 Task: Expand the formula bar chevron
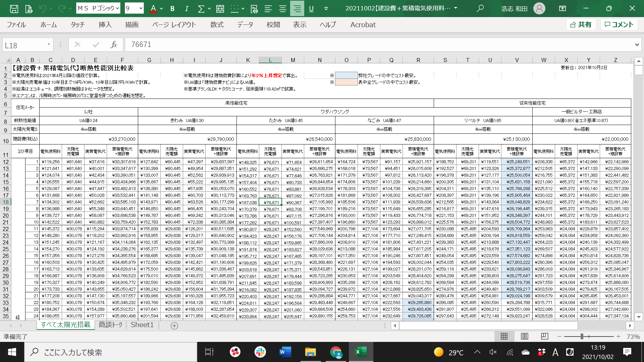tap(637, 45)
